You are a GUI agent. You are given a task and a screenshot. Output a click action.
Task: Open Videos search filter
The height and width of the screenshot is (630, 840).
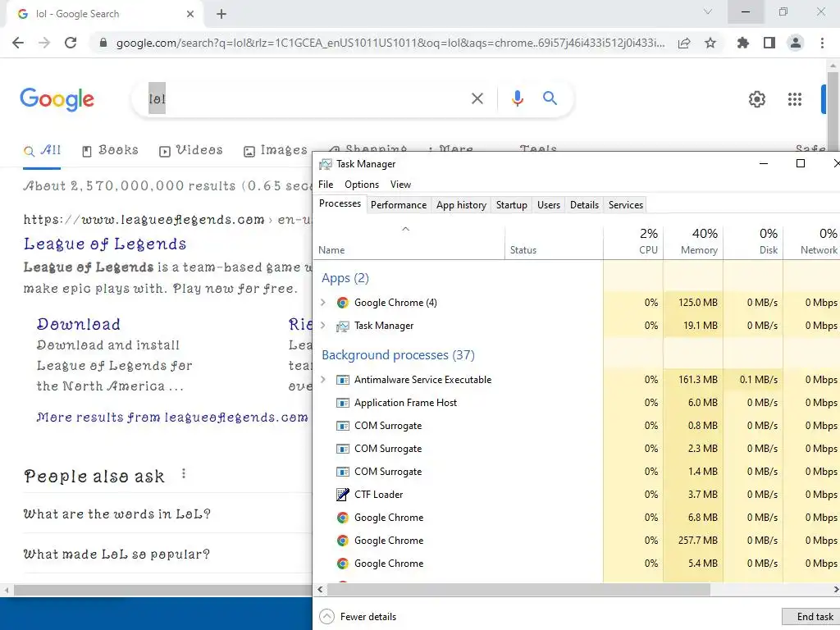tap(190, 151)
